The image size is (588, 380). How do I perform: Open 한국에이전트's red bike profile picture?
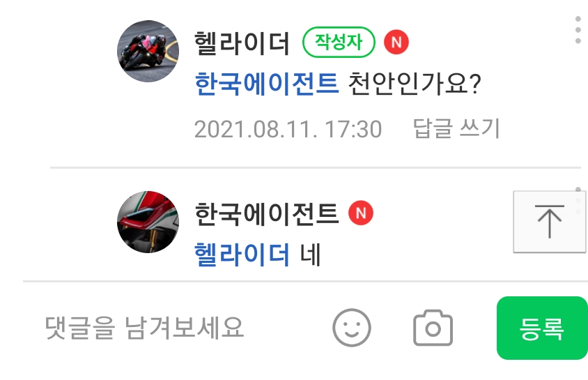[x=148, y=222]
